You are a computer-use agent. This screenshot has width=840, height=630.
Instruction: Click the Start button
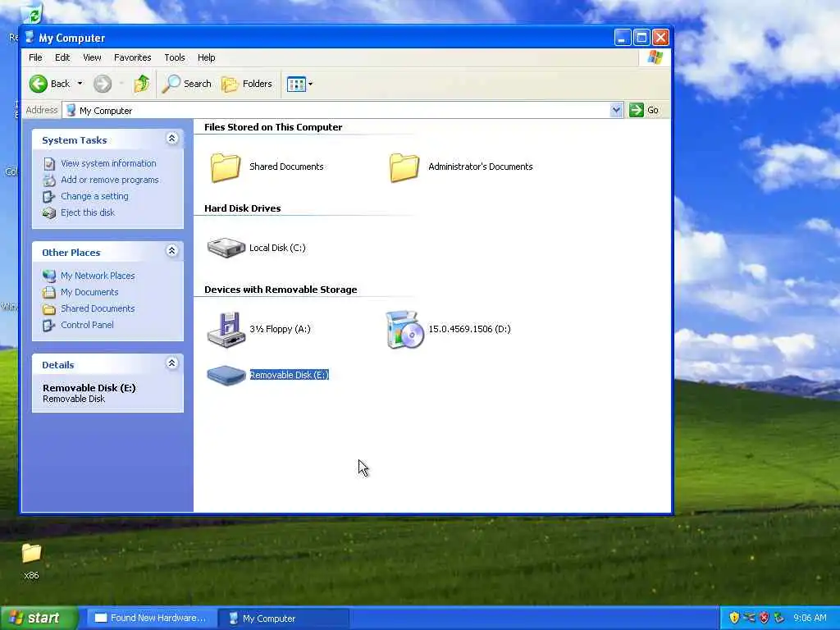coord(39,618)
